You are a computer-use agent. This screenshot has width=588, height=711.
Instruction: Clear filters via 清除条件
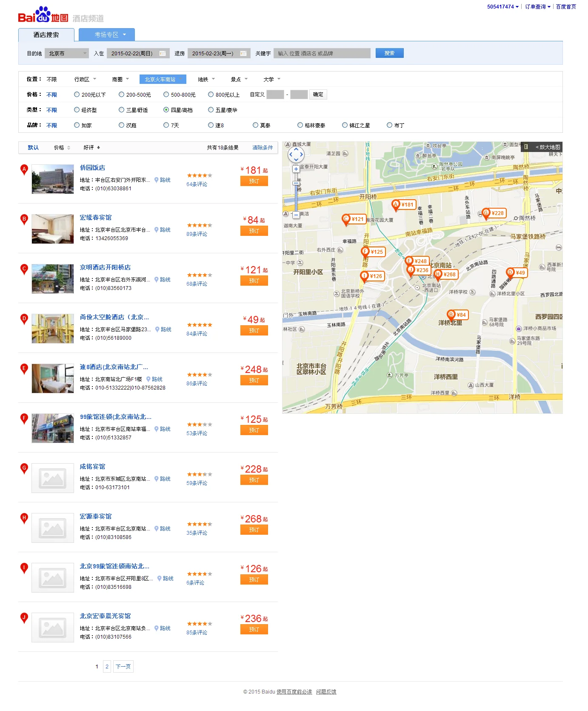tap(263, 148)
